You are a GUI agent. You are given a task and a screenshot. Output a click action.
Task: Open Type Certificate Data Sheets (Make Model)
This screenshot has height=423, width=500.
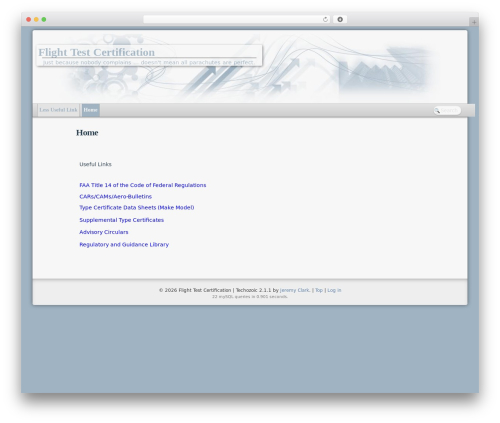[x=137, y=207]
